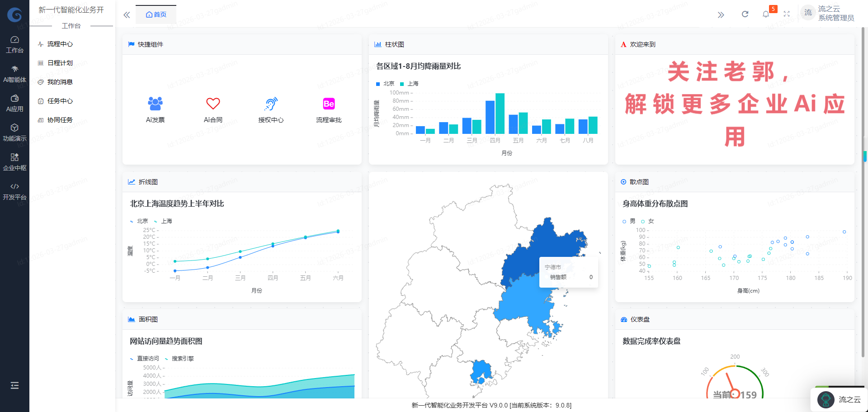Enter fullscreen mode via expand icon

pyautogui.click(x=787, y=14)
